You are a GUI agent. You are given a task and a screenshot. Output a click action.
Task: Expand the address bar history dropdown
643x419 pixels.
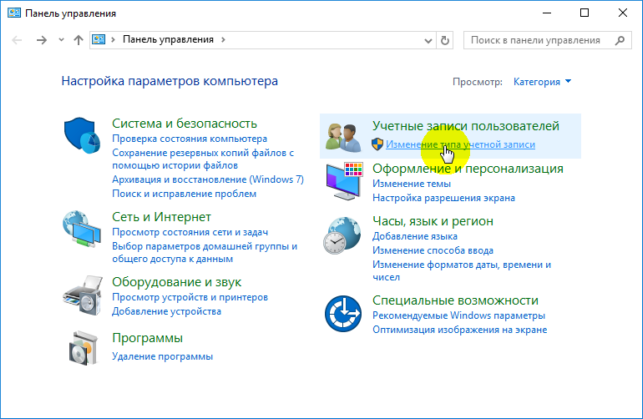pos(428,41)
